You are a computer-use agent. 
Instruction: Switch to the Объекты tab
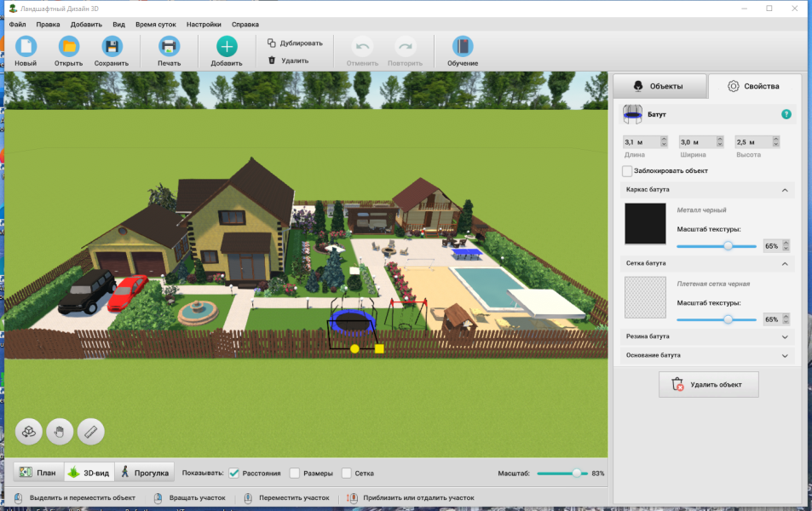coord(659,86)
